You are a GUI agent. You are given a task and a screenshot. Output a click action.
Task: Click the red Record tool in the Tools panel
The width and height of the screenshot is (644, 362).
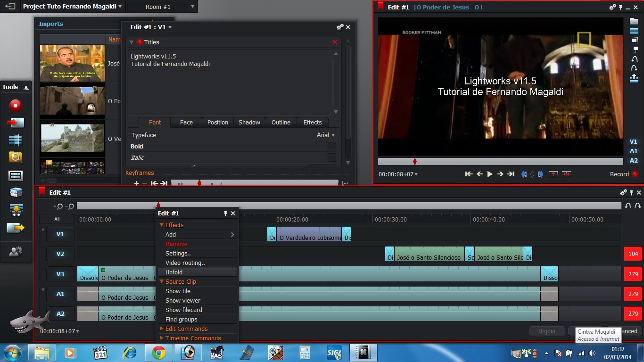16,105
